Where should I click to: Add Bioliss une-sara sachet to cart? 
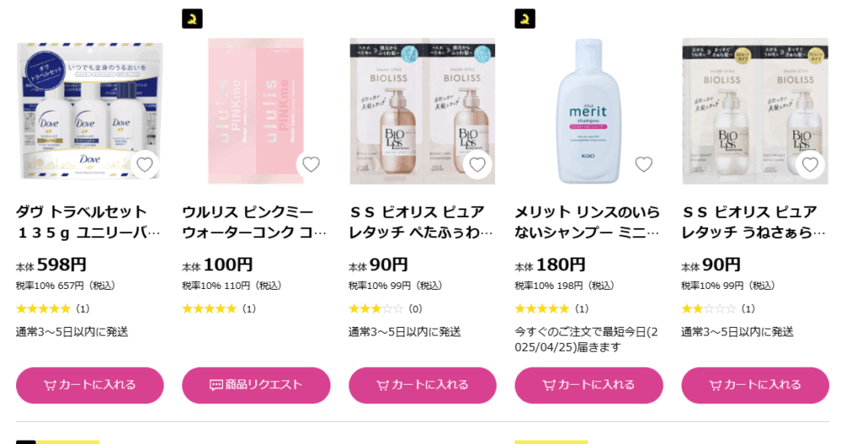click(755, 385)
